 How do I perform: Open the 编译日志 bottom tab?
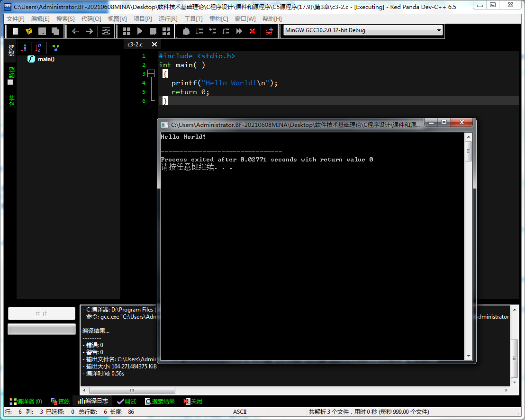click(93, 401)
